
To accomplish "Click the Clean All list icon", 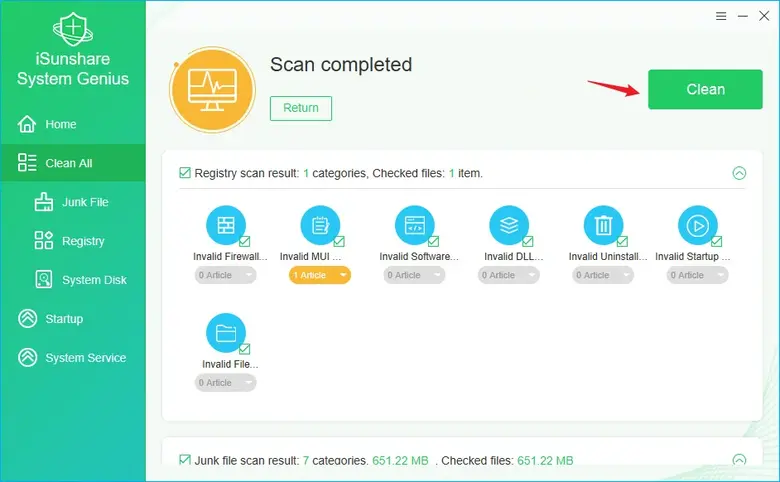I will tap(27, 163).
